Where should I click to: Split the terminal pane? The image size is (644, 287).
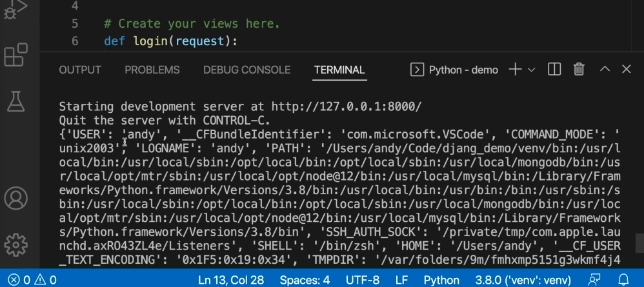point(554,70)
